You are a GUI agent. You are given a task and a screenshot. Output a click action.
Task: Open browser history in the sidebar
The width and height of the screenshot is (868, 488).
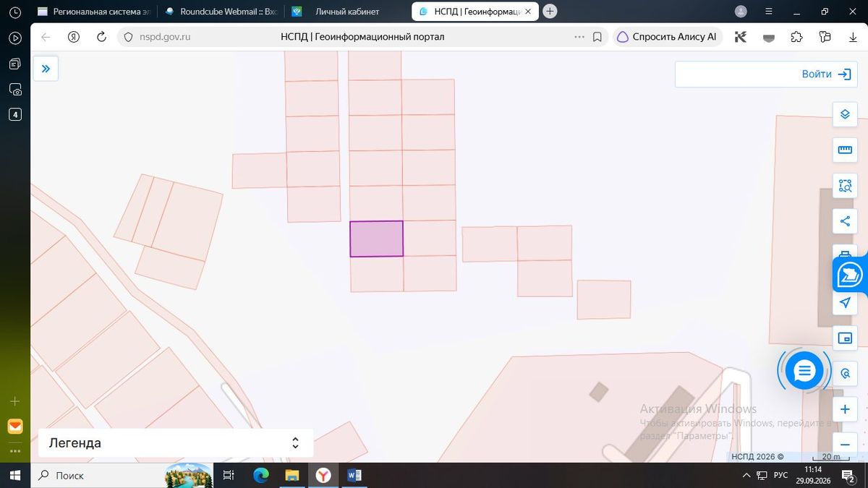15,12
